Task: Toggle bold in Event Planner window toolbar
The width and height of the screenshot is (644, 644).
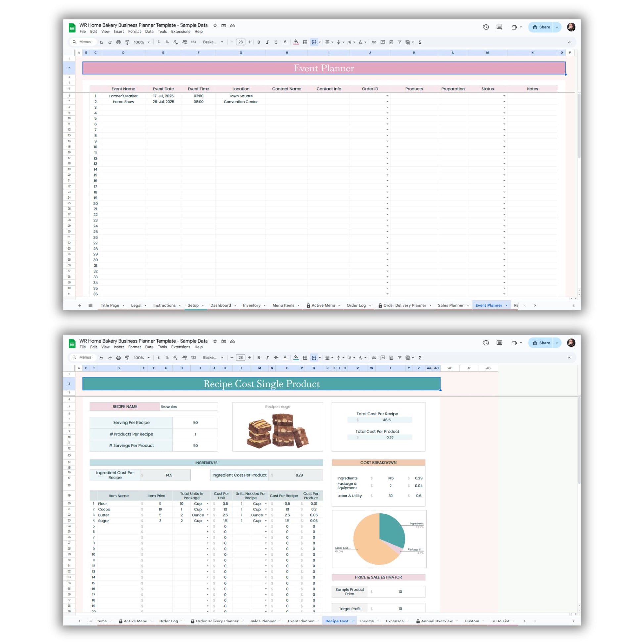Action: (x=259, y=42)
